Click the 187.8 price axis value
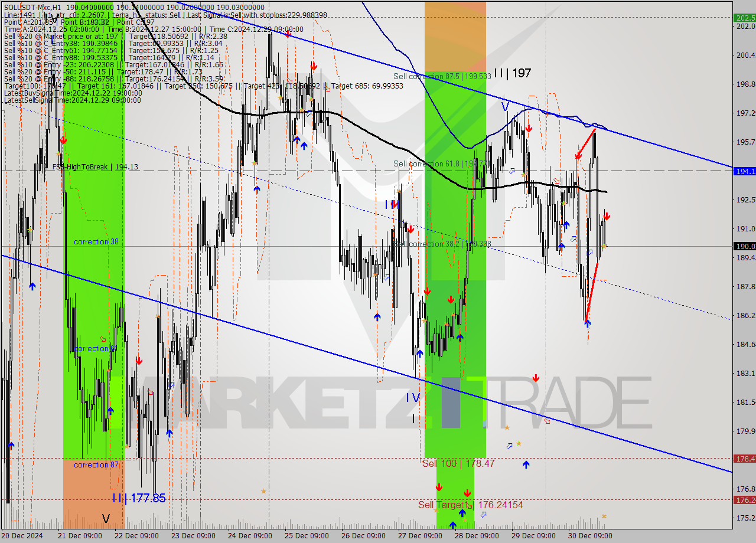Image resolution: width=756 pixels, height=543 pixels. point(745,286)
